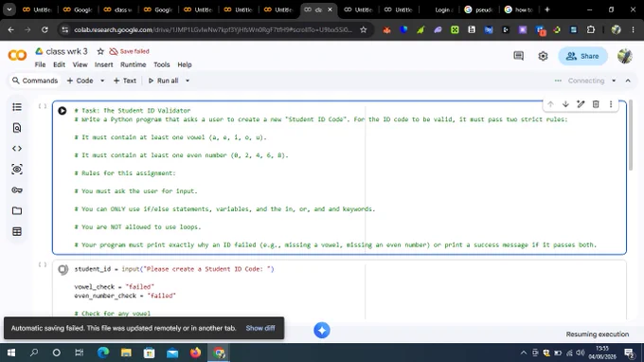Close the active Colab tab
Viewport: 644px width, 362px height.
pyautogui.click(x=330, y=9)
